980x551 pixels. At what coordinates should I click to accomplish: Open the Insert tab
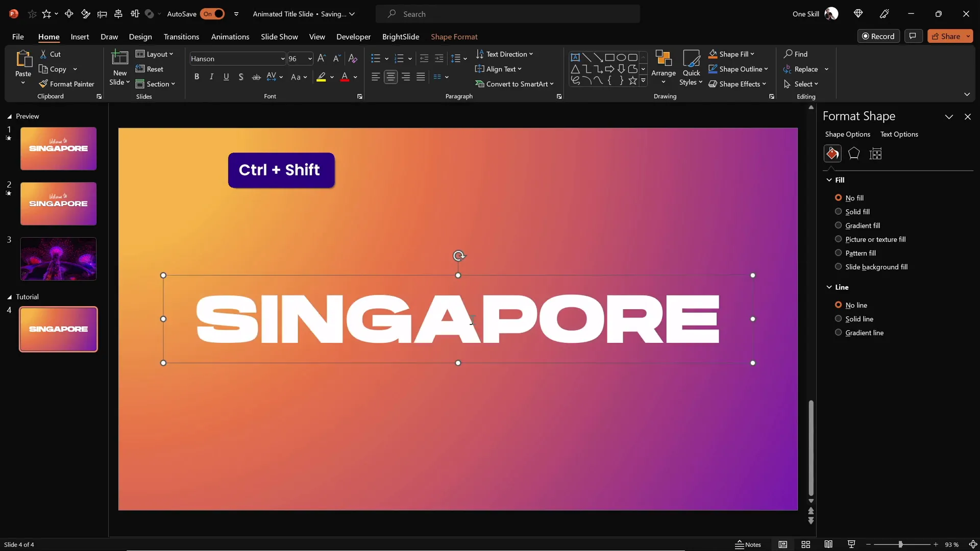click(80, 37)
